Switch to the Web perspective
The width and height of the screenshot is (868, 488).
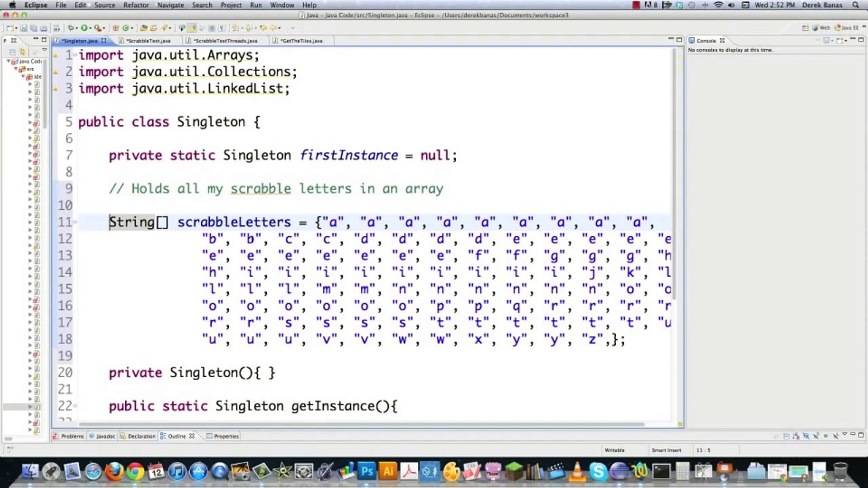[822, 28]
